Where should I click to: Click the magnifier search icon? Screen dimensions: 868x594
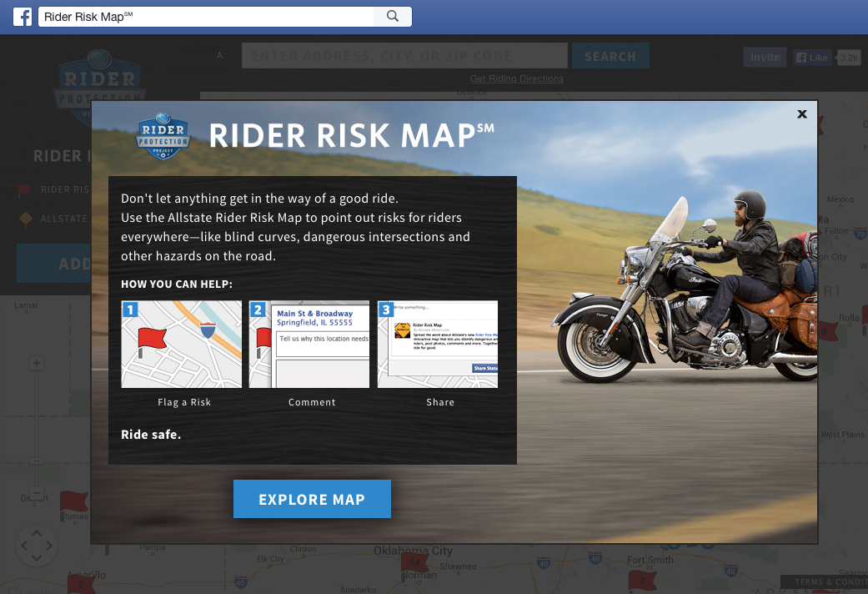pos(393,16)
